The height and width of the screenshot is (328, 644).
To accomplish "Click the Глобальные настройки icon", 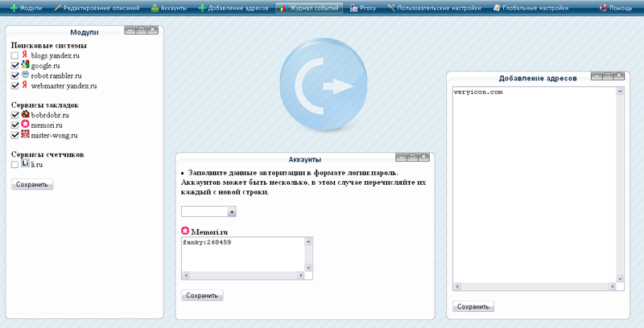I will 497,8.
